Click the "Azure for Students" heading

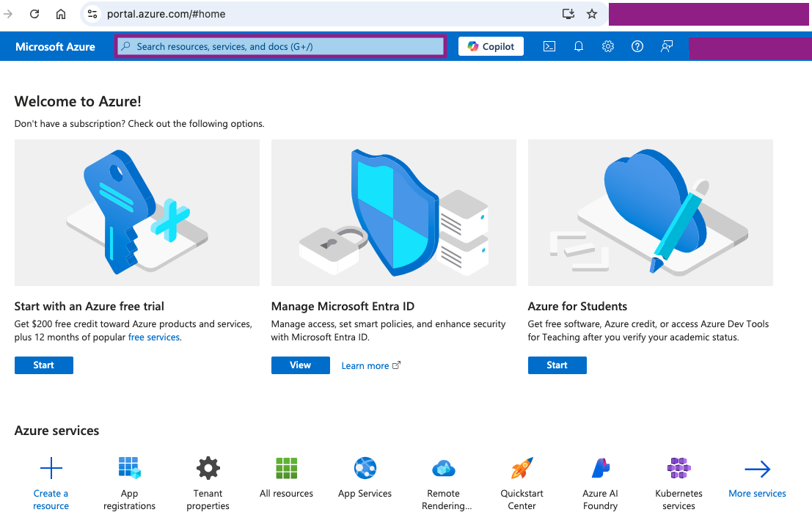pos(577,307)
